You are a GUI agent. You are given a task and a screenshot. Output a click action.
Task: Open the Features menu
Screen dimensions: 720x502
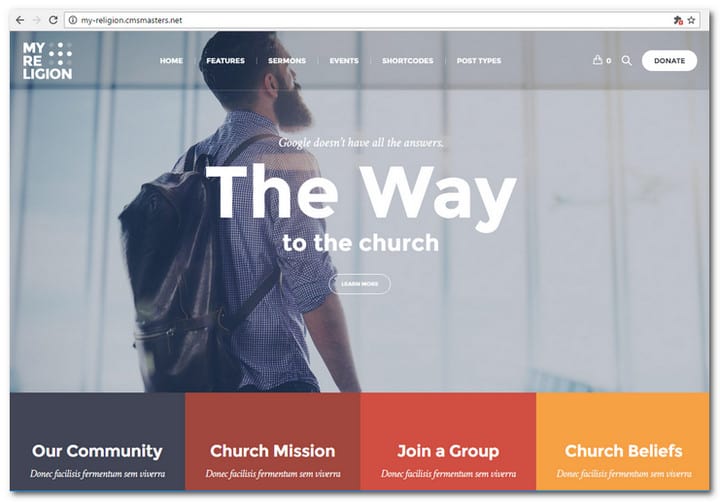pos(225,61)
